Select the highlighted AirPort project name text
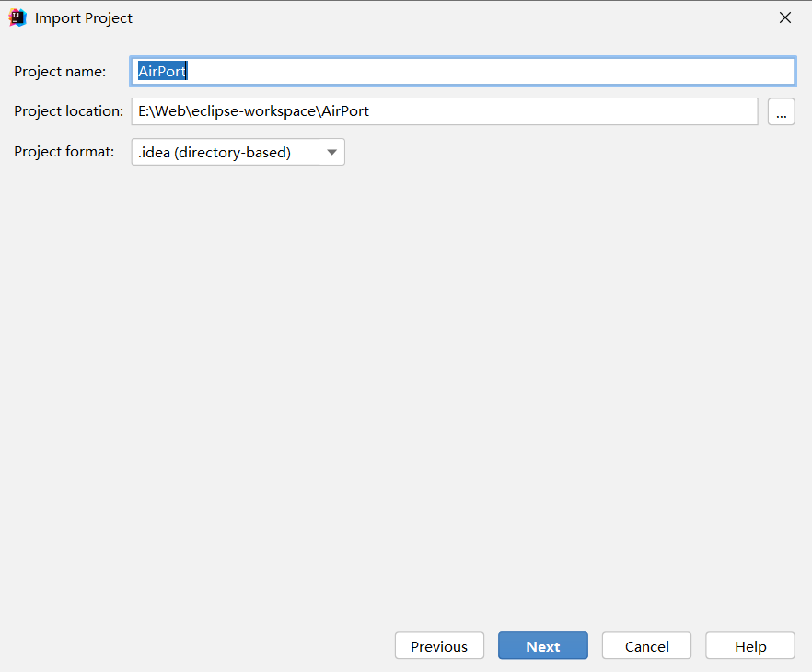The height and width of the screenshot is (672, 812). point(162,71)
